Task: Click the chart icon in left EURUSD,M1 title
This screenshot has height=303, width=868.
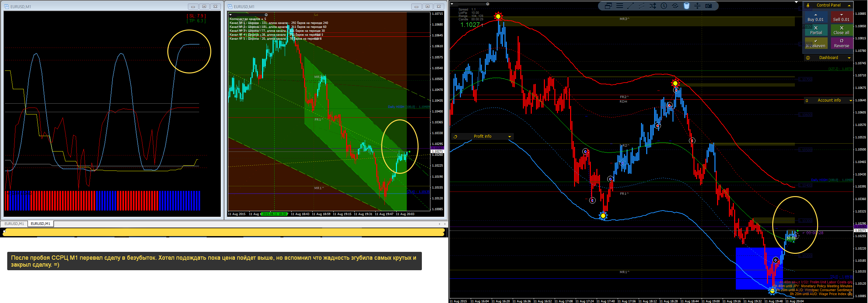Action: tap(7, 7)
